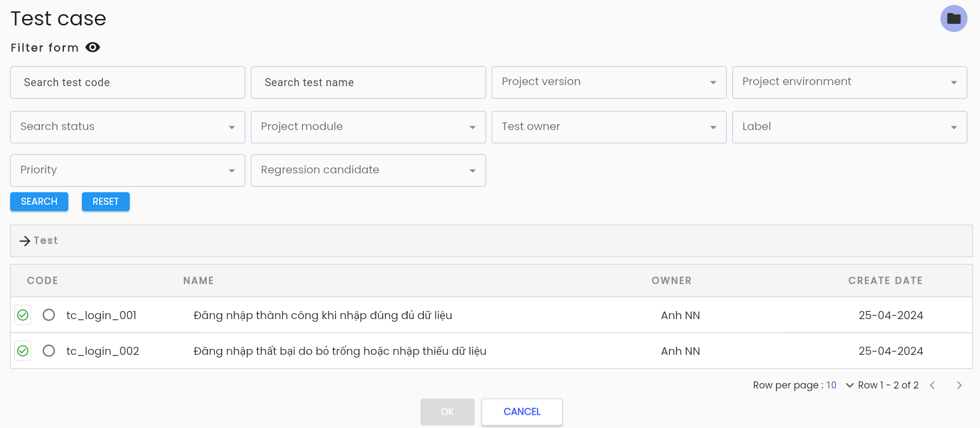
Task: Focus the Search test code field
Action: pyautogui.click(x=127, y=82)
